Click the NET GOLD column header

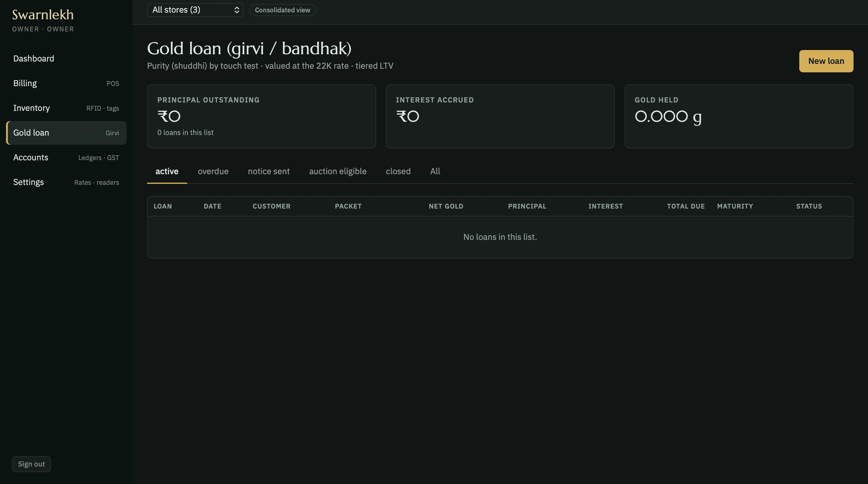point(446,206)
